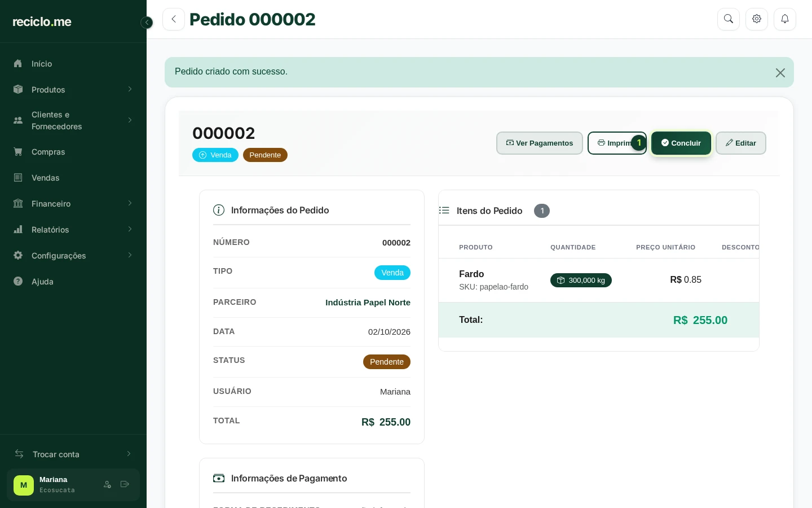Go back using the arrow beside Pedido 000002
The height and width of the screenshot is (508, 812).
pyautogui.click(x=174, y=19)
